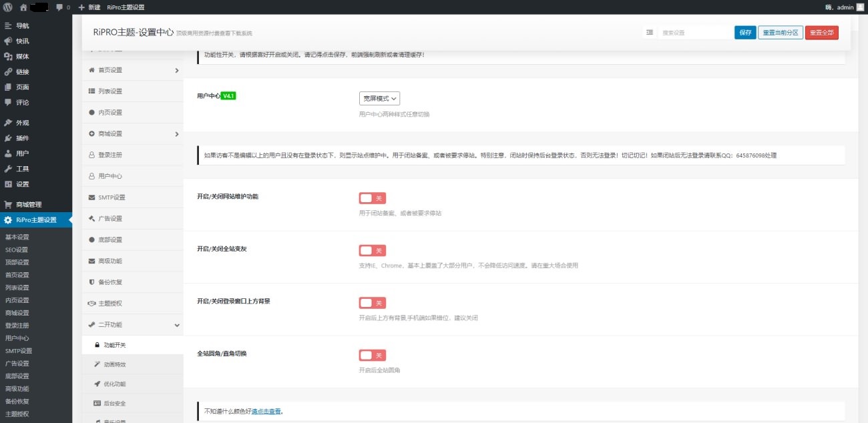Click the 广告设置 gavel icon in the settings panel

click(91, 218)
